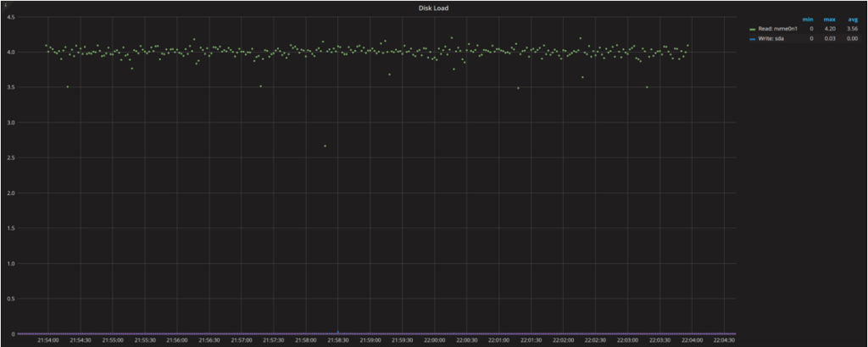Click the 0.5 label on the Y axis
The width and height of the screenshot is (868, 347).
[10, 299]
